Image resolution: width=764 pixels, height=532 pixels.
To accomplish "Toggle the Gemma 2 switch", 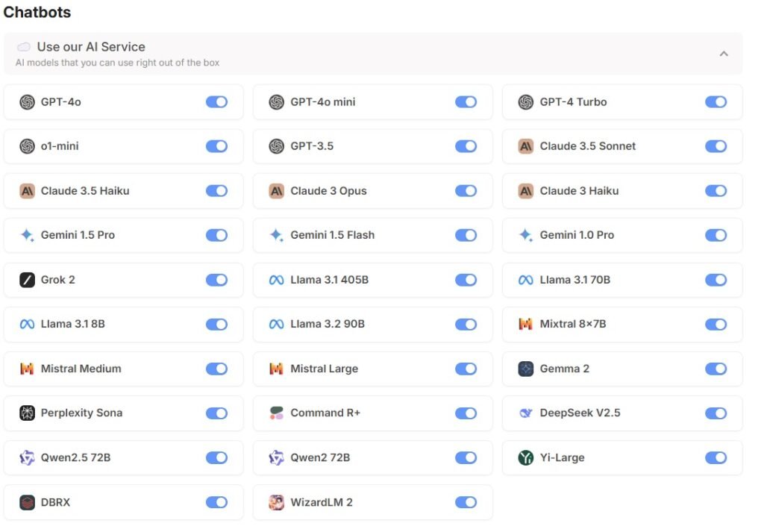I will point(716,369).
